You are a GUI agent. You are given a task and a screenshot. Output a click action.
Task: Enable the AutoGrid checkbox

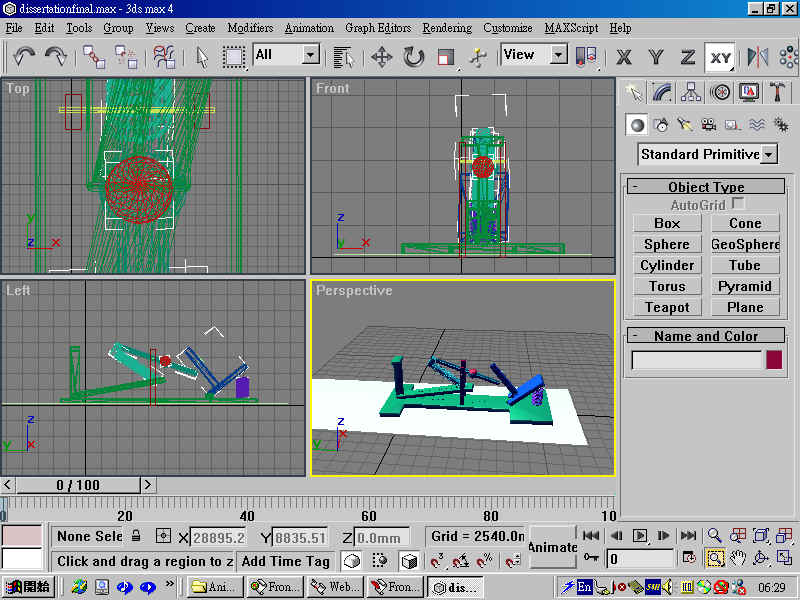coord(737,204)
